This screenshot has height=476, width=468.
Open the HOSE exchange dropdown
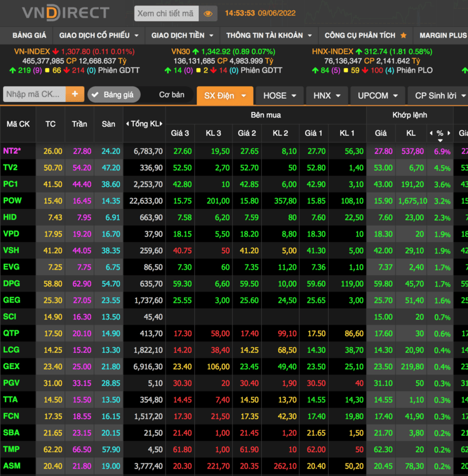[279, 96]
